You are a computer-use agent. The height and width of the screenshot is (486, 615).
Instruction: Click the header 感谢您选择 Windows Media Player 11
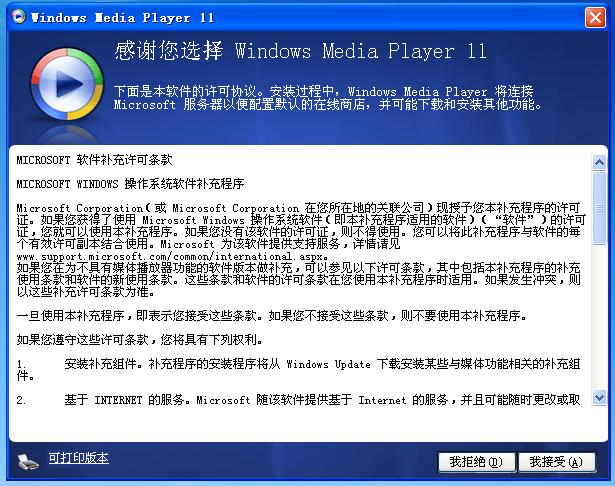point(300,51)
